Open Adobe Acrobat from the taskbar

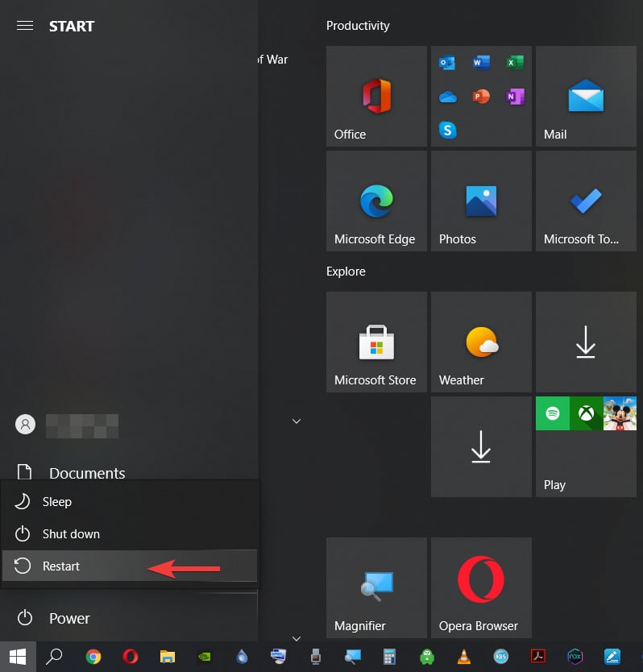coord(537,657)
